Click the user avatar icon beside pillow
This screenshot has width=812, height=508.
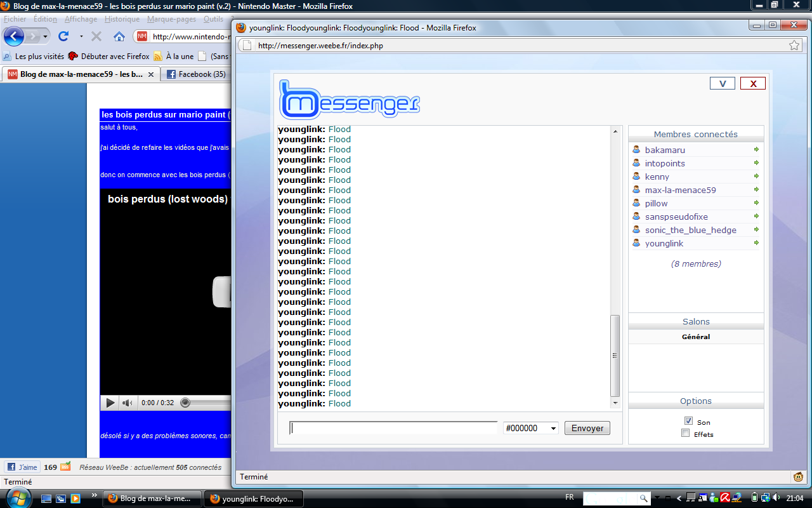pos(636,203)
